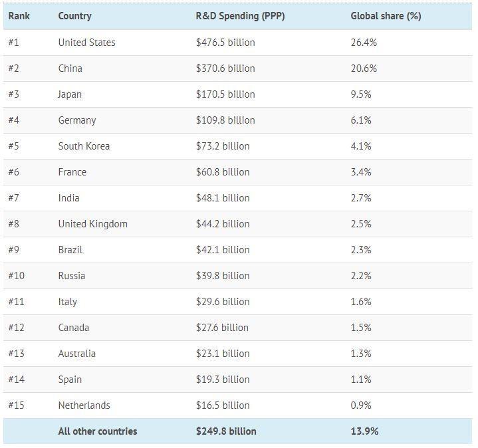Click the Rank column header
Image resolution: width=478 pixels, height=448 pixels.
pyautogui.click(x=19, y=16)
